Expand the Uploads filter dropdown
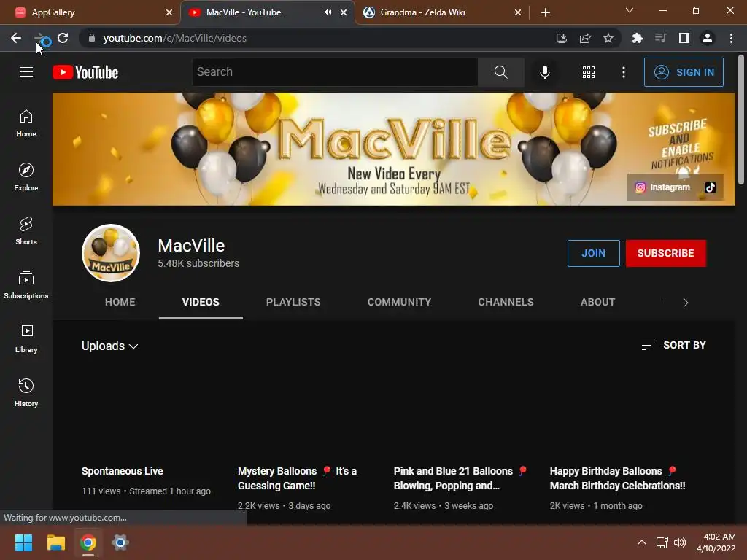 point(109,346)
